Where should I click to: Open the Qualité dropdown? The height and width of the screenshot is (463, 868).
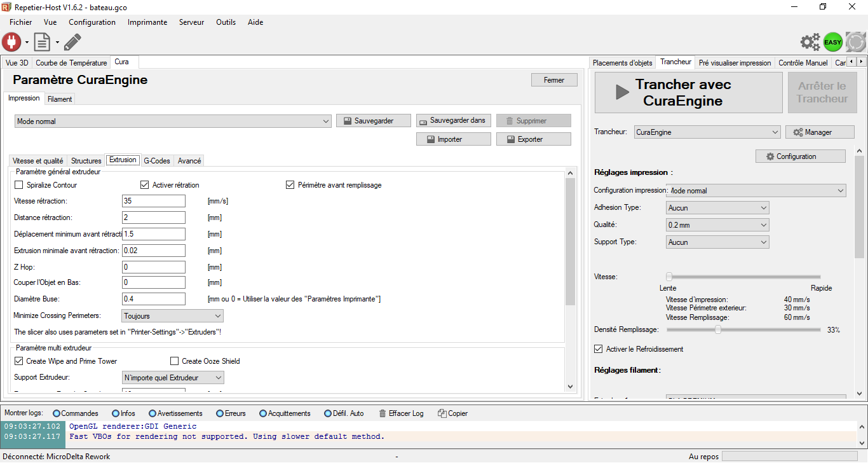(718, 225)
